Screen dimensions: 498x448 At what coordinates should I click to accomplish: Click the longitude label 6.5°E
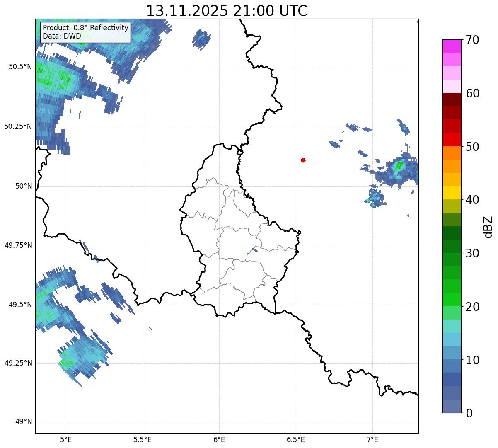click(296, 440)
